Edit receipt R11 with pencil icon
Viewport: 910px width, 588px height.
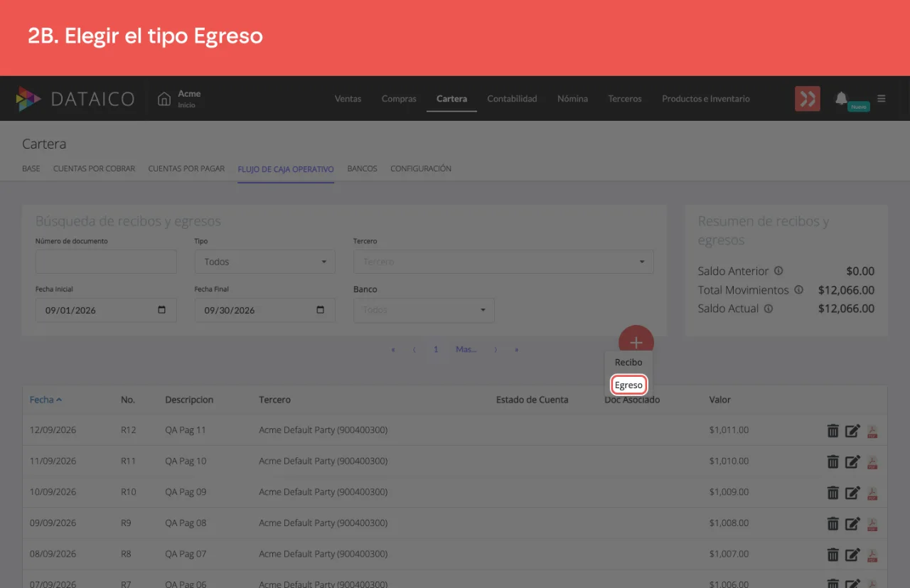(852, 461)
